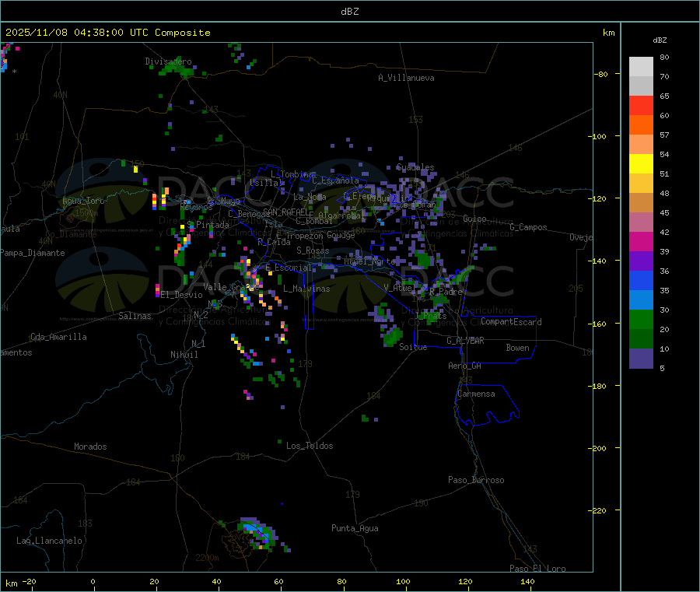Click the Los_Toldos map label
The image size is (700, 592).
[310, 446]
